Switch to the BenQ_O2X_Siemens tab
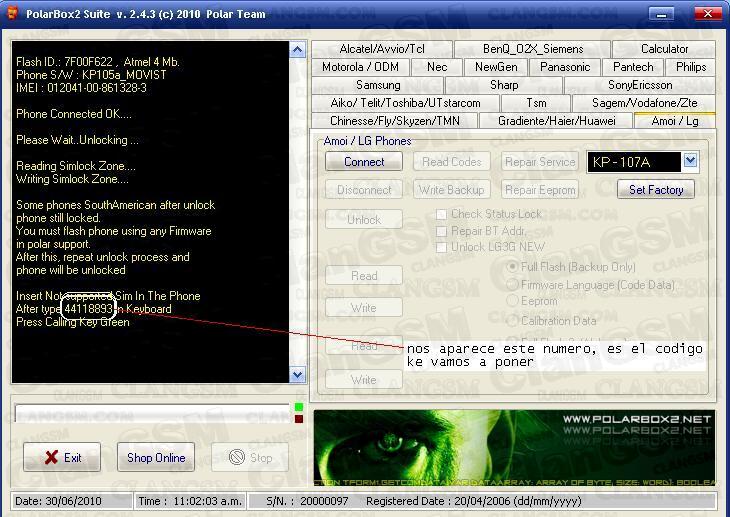 point(533,49)
